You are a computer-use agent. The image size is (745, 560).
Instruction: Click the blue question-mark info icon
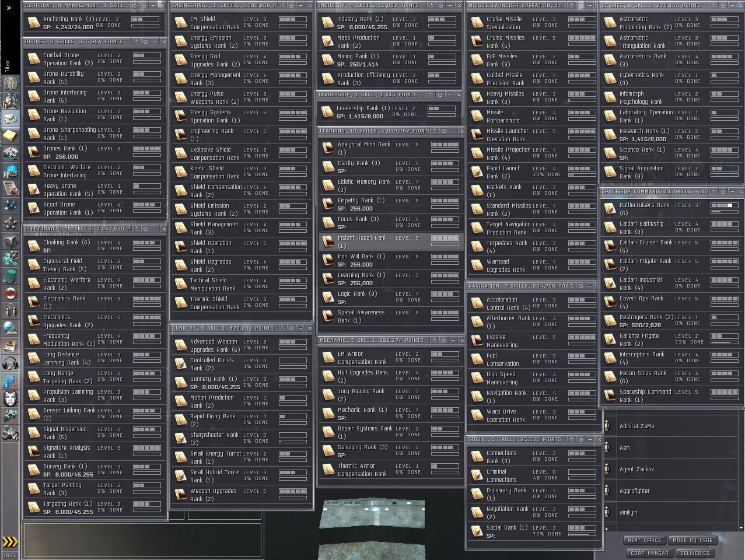click(11, 380)
